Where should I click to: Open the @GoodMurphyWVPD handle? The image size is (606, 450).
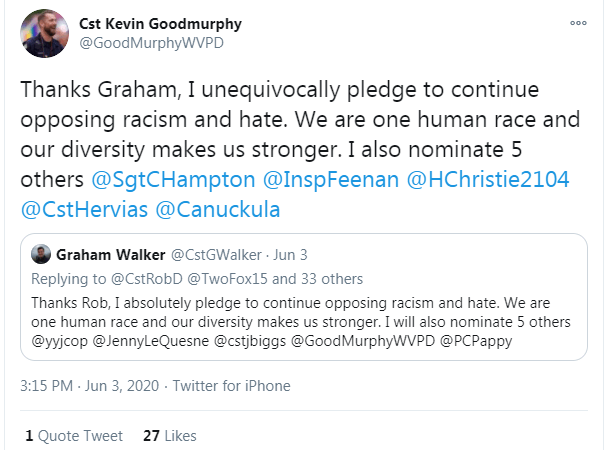[152, 43]
